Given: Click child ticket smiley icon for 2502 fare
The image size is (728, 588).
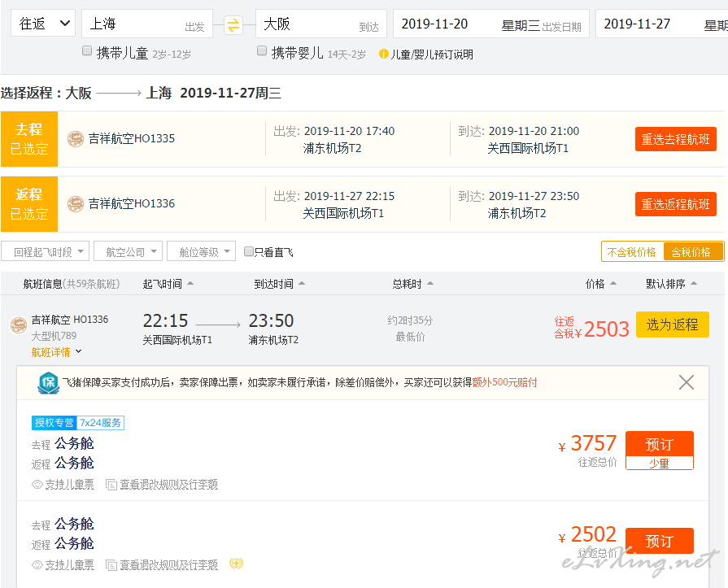Looking at the screenshot, I should pos(37,564).
